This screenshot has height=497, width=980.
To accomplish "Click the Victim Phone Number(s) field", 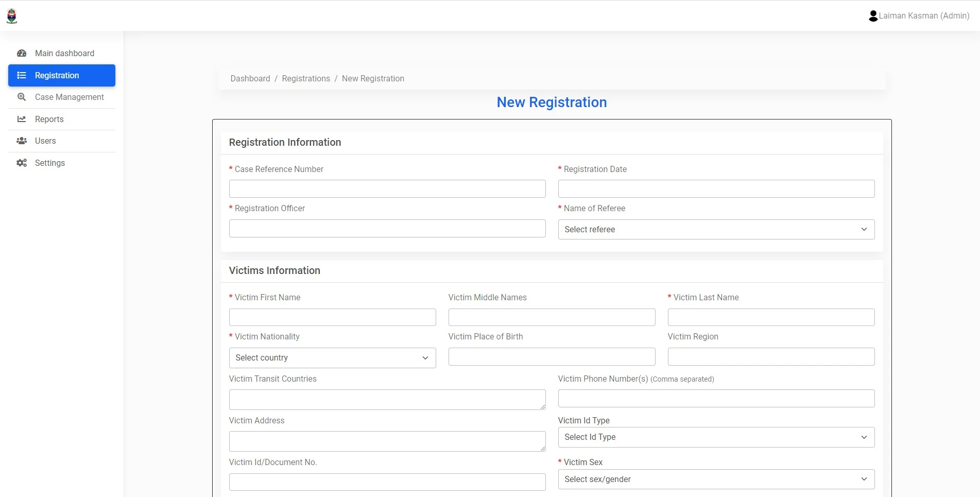I will [715, 398].
